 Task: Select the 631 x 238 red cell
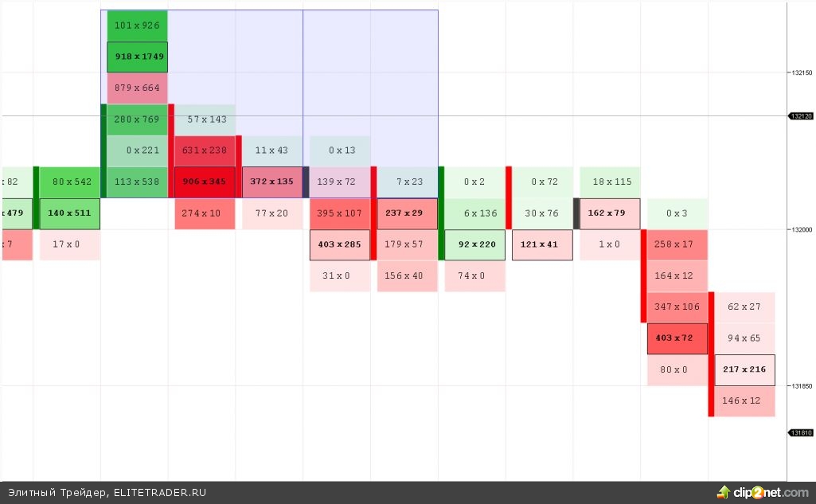coord(205,150)
